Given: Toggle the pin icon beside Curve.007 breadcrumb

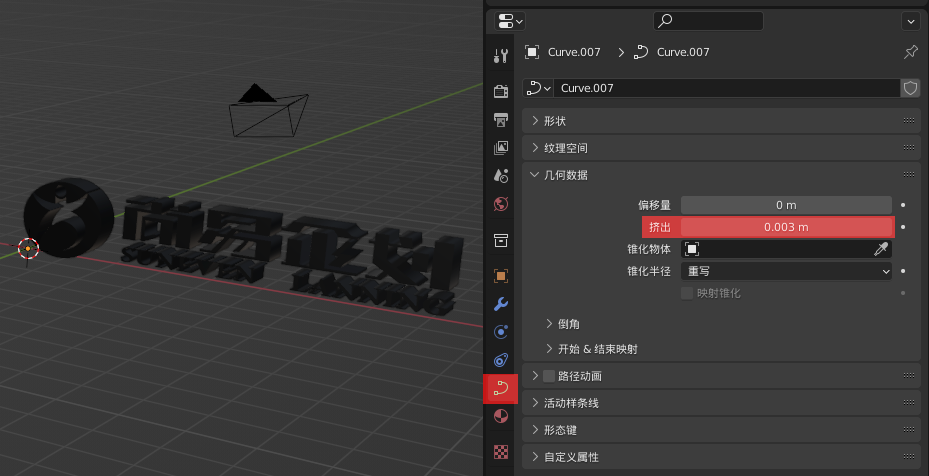Looking at the screenshot, I should coord(909,52).
